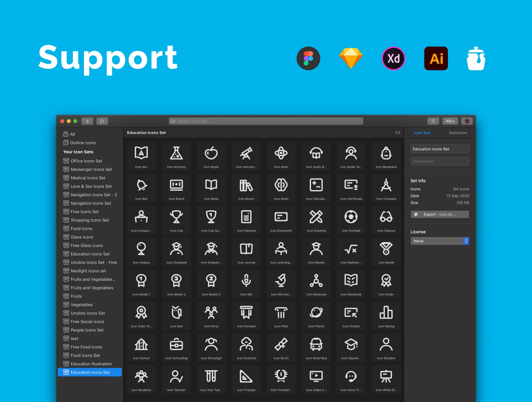Add a new set with plus button

coord(87,121)
